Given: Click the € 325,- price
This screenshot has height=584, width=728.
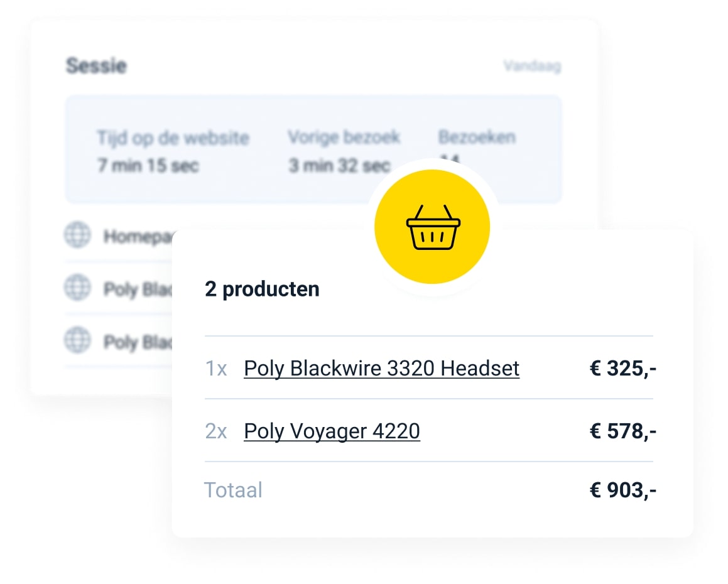Looking at the screenshot, I should coord(623,369).
